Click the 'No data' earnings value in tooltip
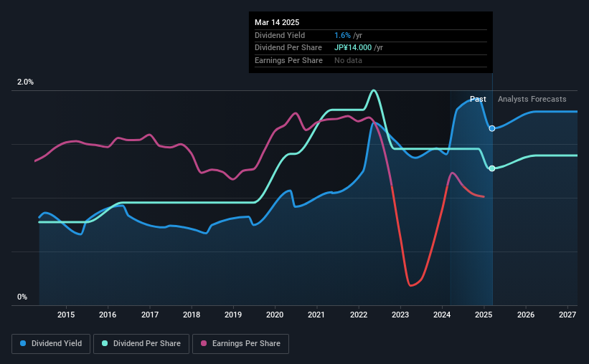 (348, 60)
